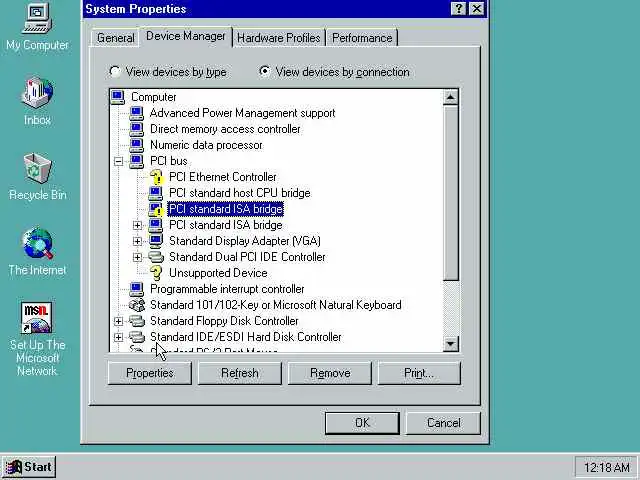Click the highlighted PCI standard ISA bridge warning icon
Screen dimensions: 640x480
click(x=156, y=209)
